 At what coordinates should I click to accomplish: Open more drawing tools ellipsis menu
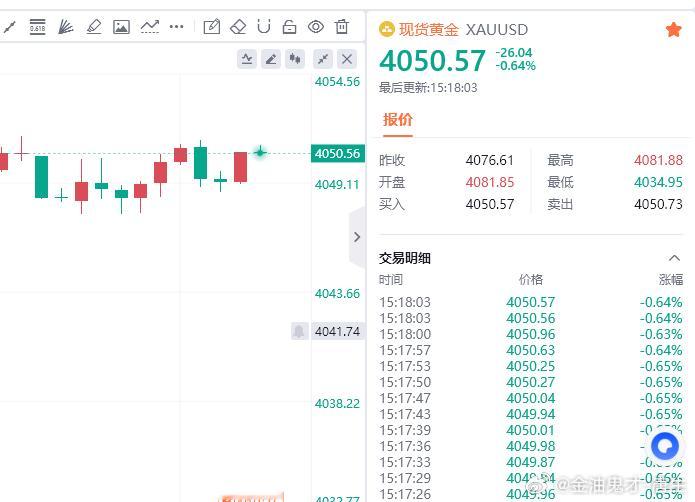pos(176,27)
